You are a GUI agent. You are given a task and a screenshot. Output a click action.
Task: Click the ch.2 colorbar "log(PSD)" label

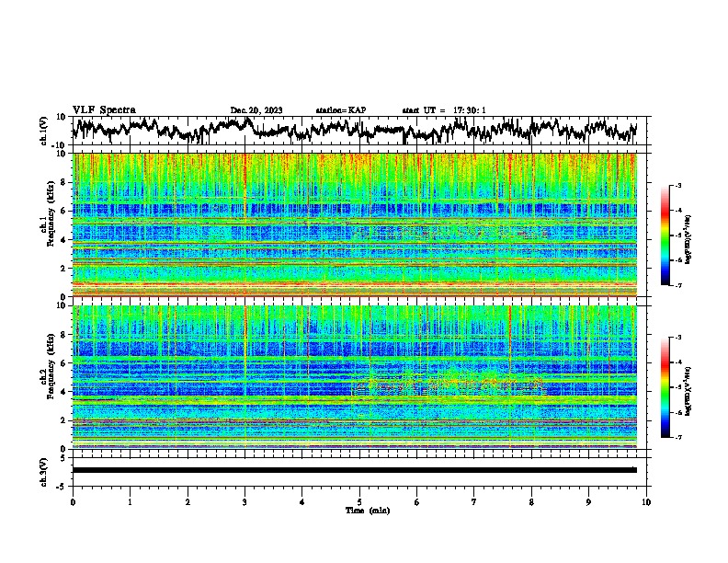coord(688,391)
